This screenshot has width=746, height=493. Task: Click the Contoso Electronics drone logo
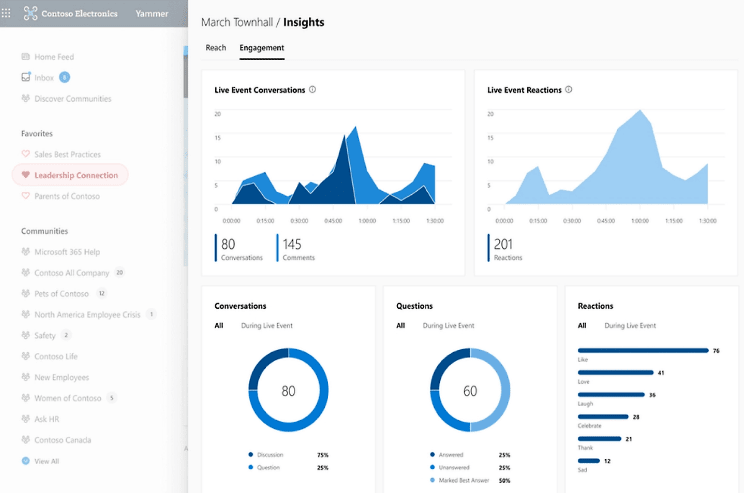[x=30, y=13]
